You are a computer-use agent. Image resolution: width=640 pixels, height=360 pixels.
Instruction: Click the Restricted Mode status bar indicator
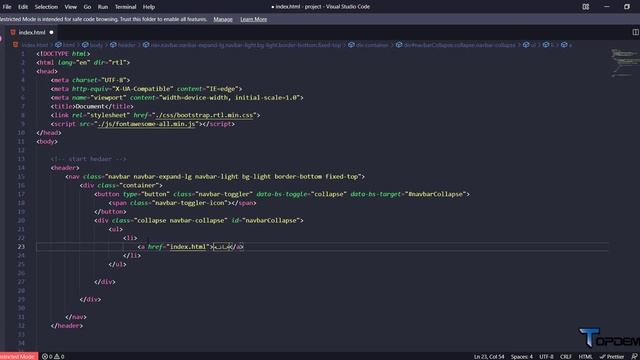(x=18, y=356)
